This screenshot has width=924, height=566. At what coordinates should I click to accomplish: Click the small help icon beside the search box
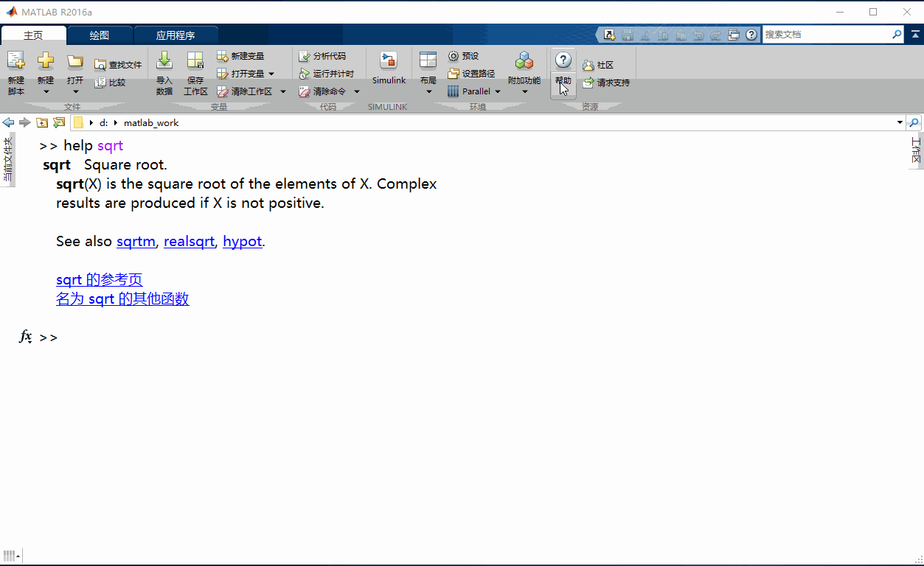[x=751, y=35]
